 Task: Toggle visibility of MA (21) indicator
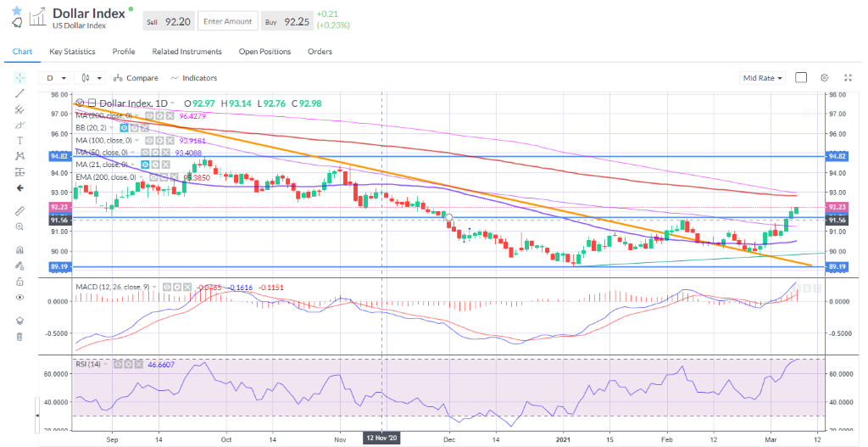[145, 165]
